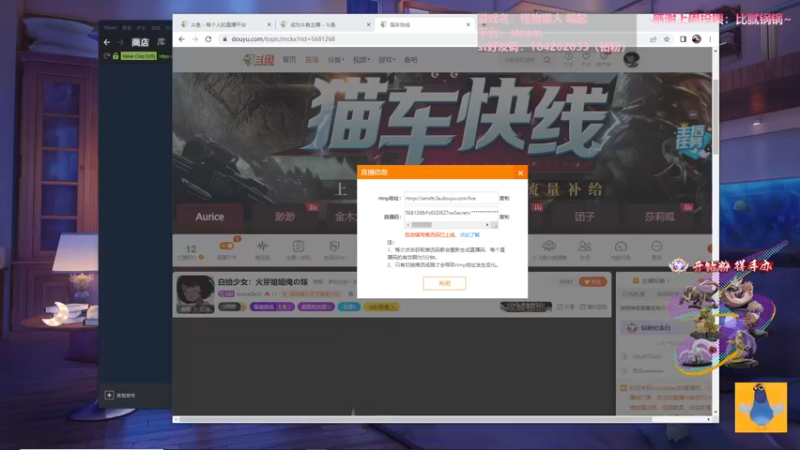Click the douyu.com address bar
Image resolution: width=800 pixels, height=450 pixels.
[x=434, y=39]
